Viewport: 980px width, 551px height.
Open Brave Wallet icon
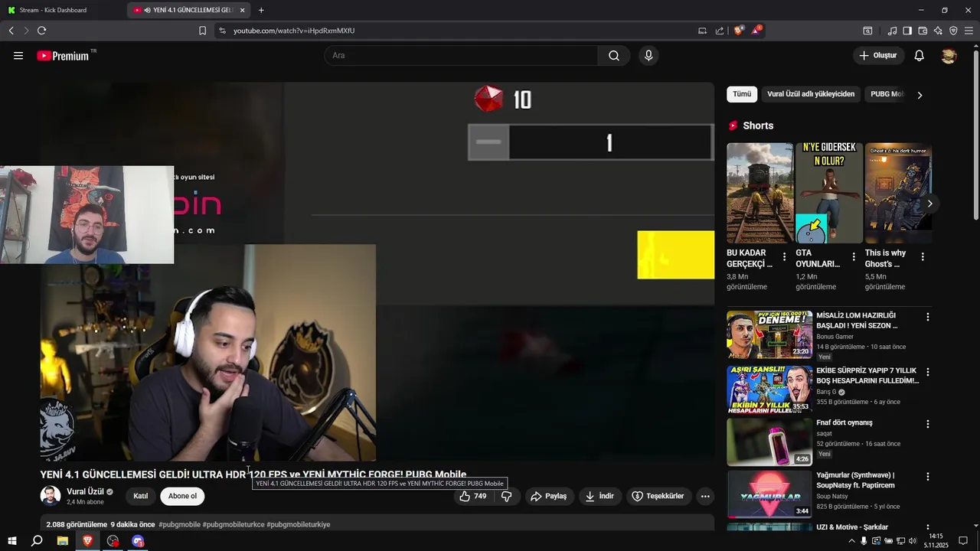[x=923, y=31]
